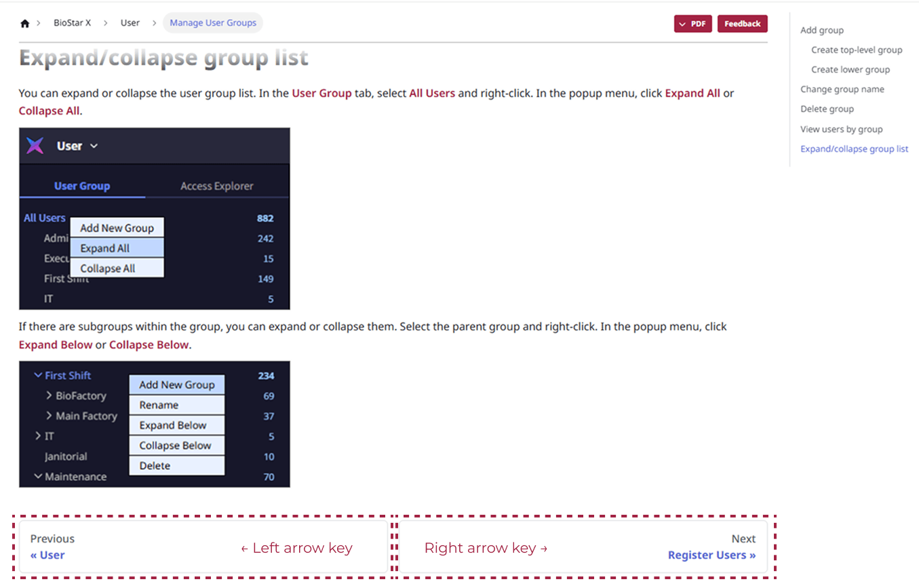Go to the home icon in breadcrumb
This screenshot has width=919, height=588.
click(25, 23)
